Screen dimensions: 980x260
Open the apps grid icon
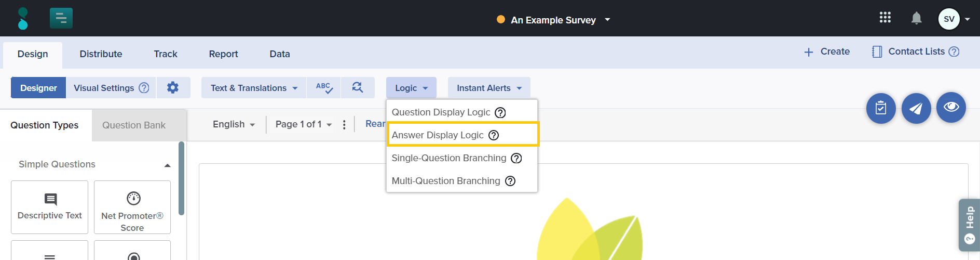(885, 18)
